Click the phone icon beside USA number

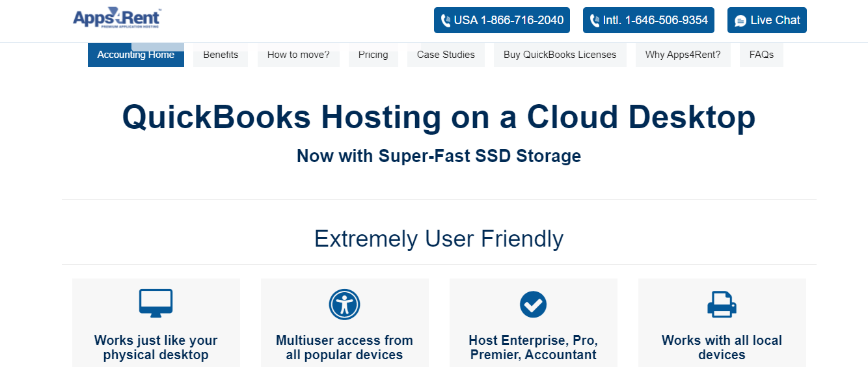[x=446, y=21]
